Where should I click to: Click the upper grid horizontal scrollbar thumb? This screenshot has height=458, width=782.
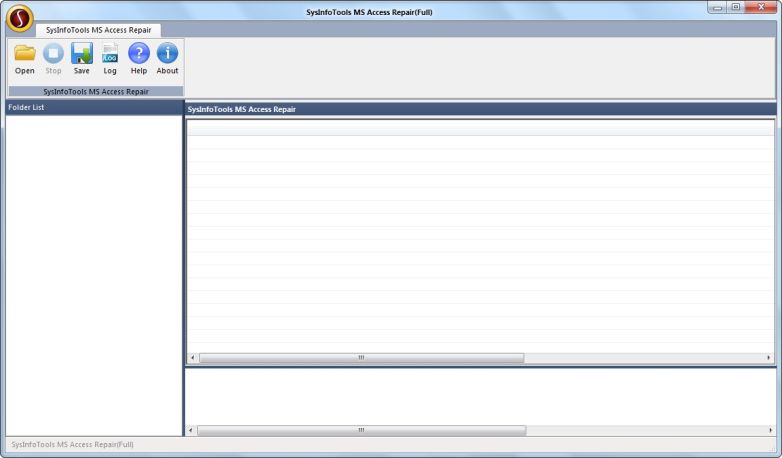click(x=361, y=358)
